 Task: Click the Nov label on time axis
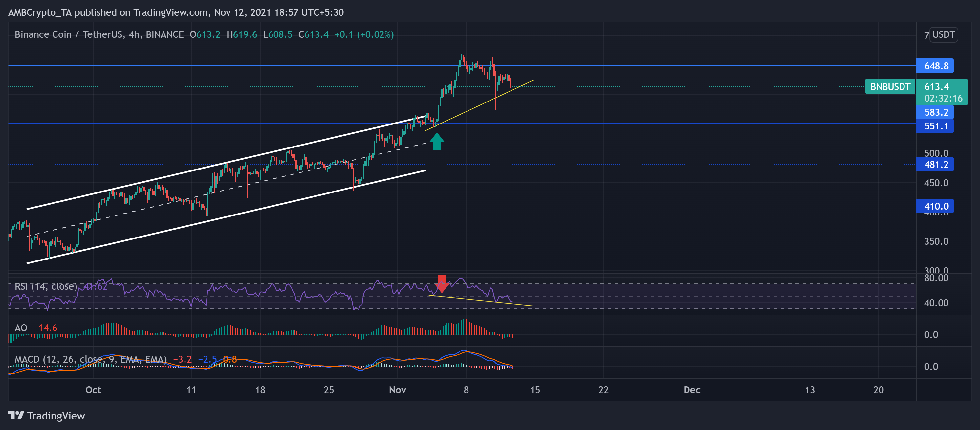pyautogui.click(x=398, y=390)
